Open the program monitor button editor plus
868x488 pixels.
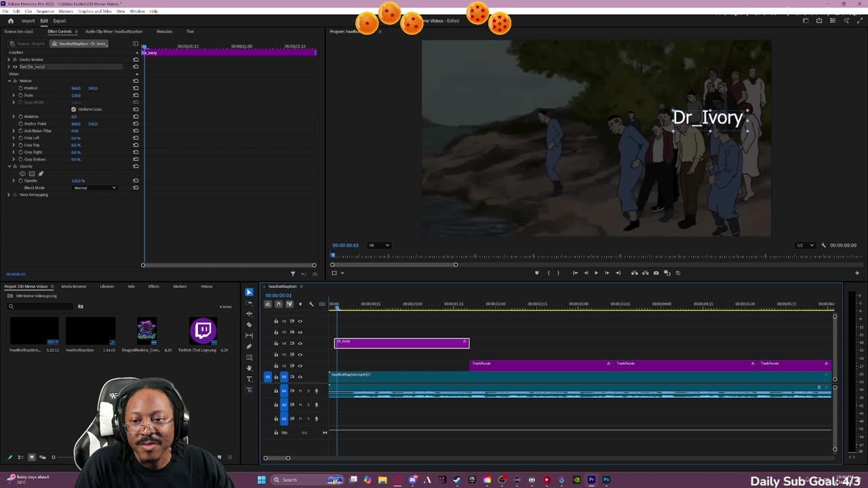pyautogui.click(x=857, y=273)
